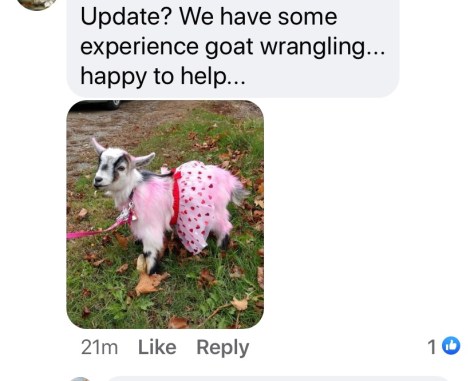474x381 pixels.
Task: Tap the red harness strap in photo
Action: pyautogui.click(x=175, y=198)
